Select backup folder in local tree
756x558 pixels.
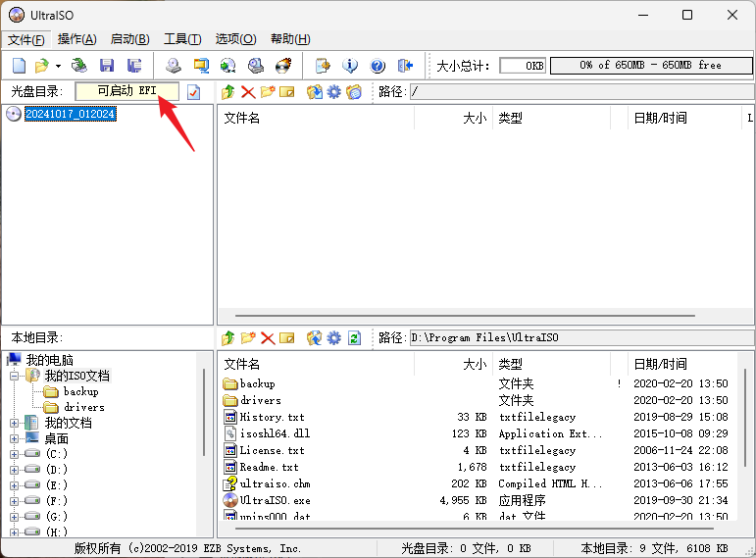point(81,391)
